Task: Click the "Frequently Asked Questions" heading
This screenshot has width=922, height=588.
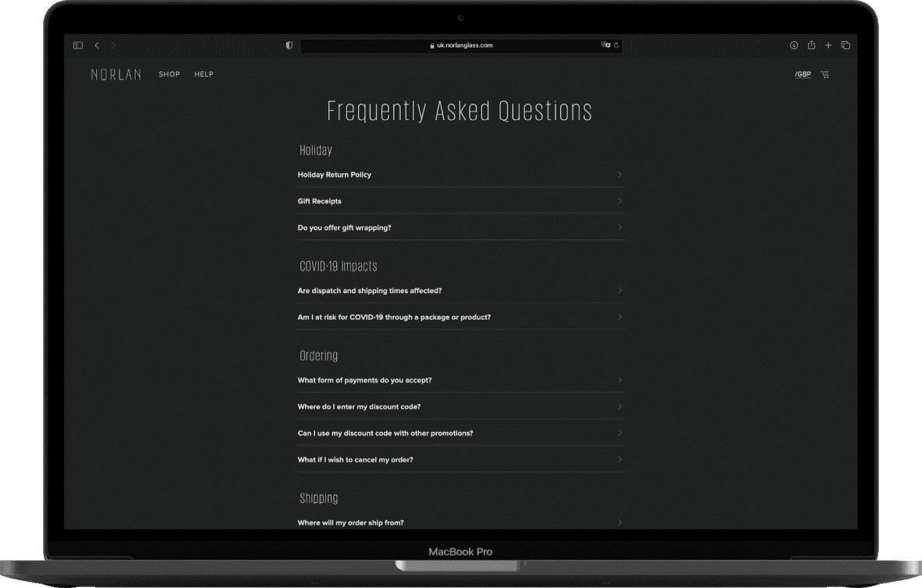Action: 459,112
